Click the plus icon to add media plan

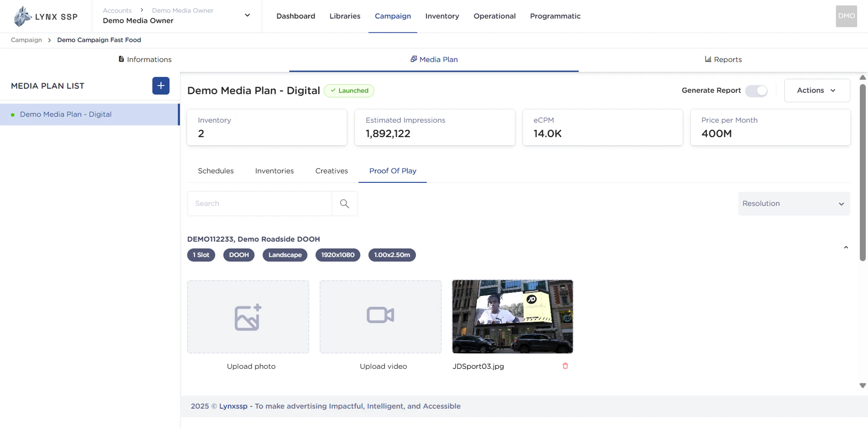160,86
